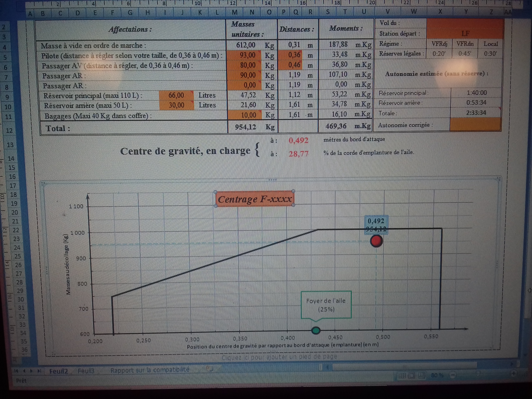Open the Feuil2 sheet tab
This screenshot has width=532, height=399.
pyautogui.click(x=59, y=371)
